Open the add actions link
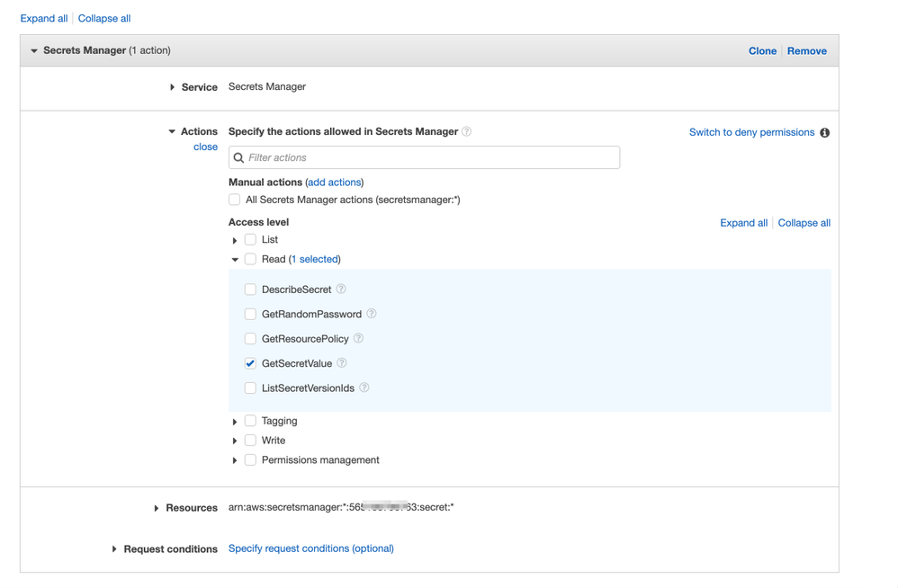 click(x=335, y=182)
